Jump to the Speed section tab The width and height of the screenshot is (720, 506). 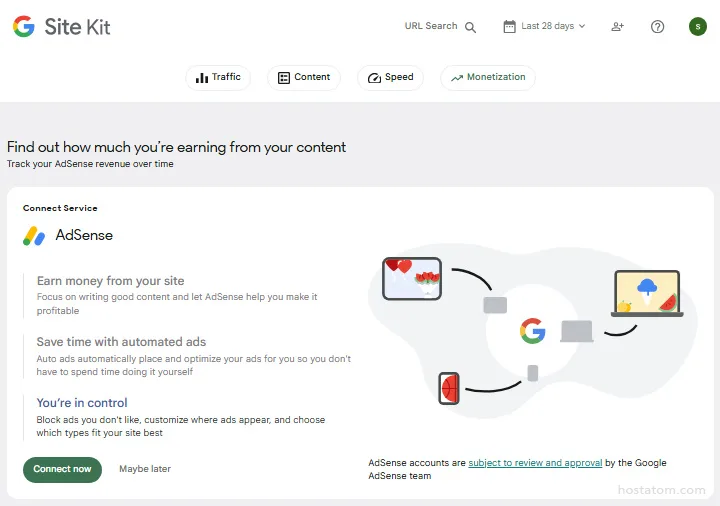[390, 77]
